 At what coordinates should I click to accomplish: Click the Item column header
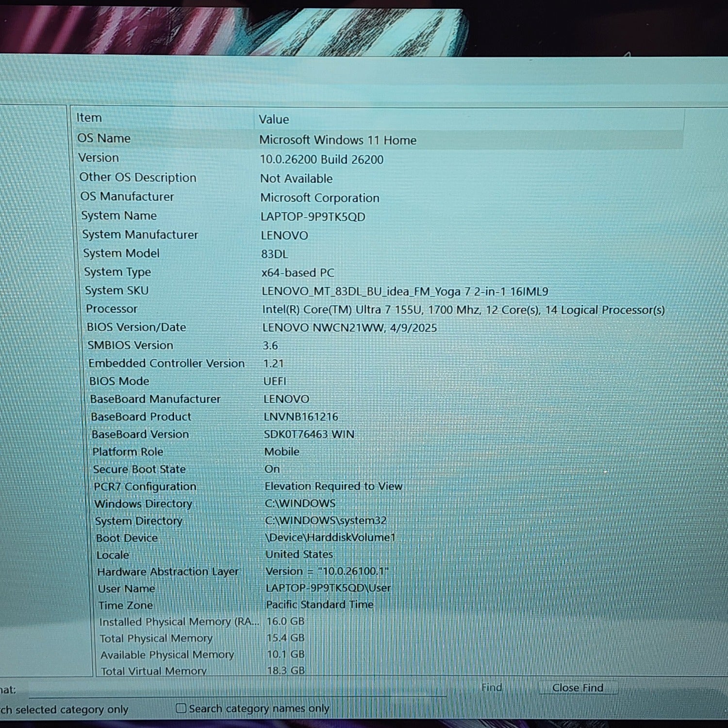point(89,118)
